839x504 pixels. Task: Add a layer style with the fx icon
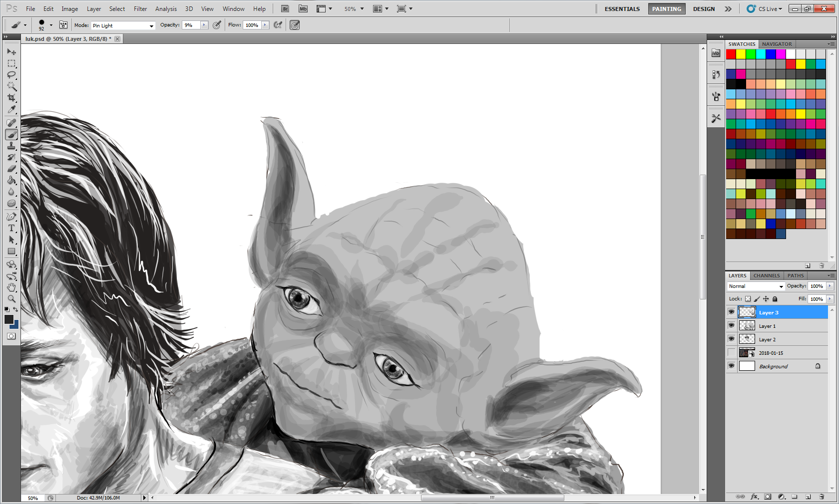pyautogui.click(x=755, y=497)
